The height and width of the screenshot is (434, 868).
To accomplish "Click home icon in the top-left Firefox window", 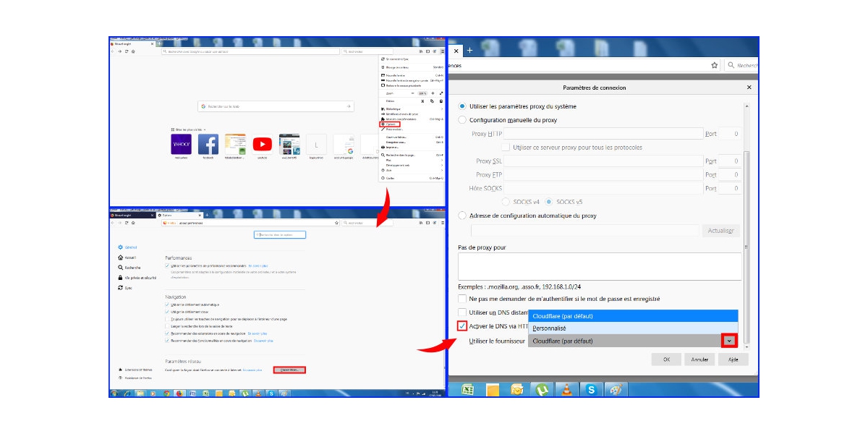I will point(133,51).
